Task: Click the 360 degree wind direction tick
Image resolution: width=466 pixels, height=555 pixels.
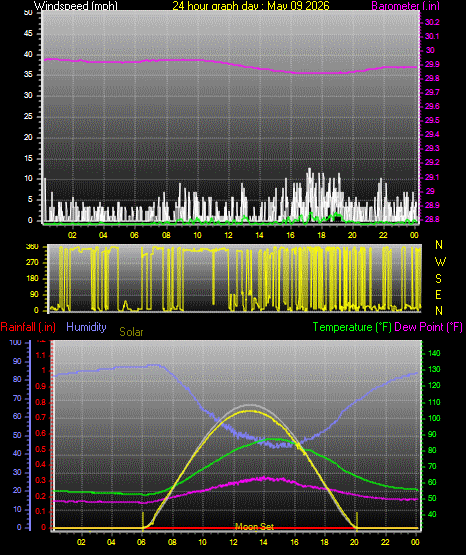Action: tap(32, 247)
